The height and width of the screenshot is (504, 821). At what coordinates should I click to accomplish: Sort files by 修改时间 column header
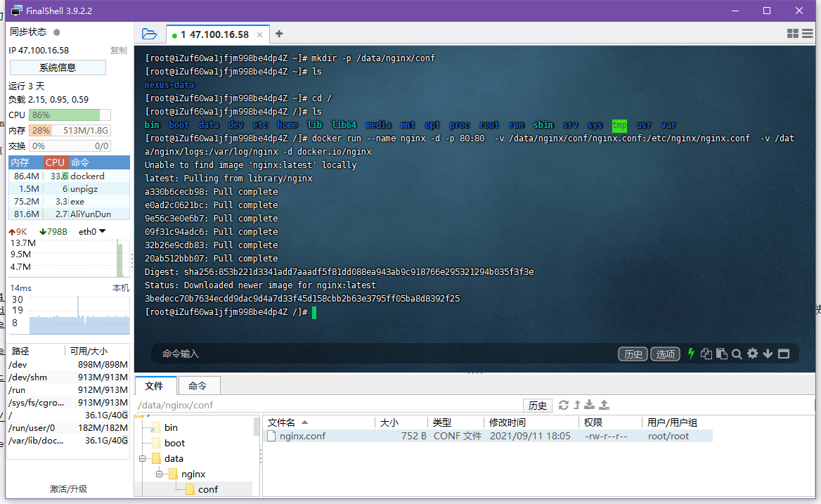click(x=531, y=422)
